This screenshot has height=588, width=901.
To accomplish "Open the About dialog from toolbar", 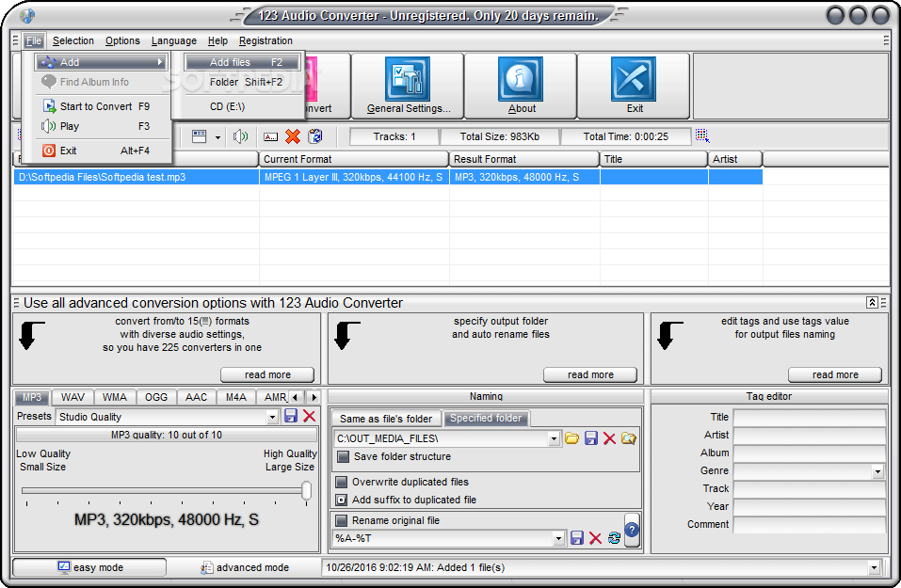I will pos(521,79).
